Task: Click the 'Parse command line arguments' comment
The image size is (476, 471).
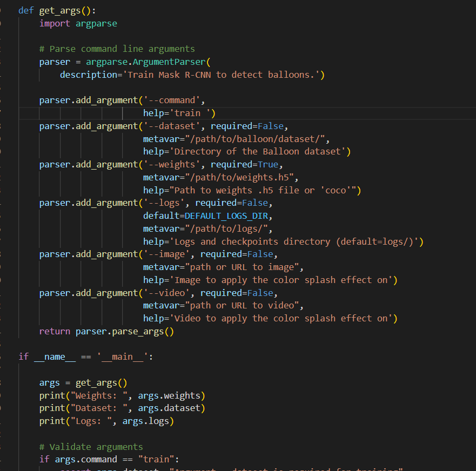Action: coord(117,49)
